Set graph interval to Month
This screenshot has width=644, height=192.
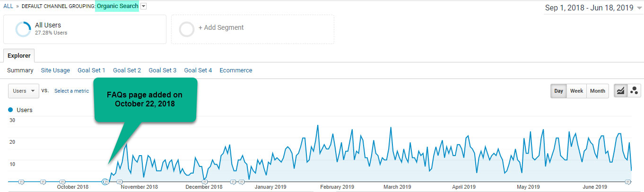click(x=598, y=91)
